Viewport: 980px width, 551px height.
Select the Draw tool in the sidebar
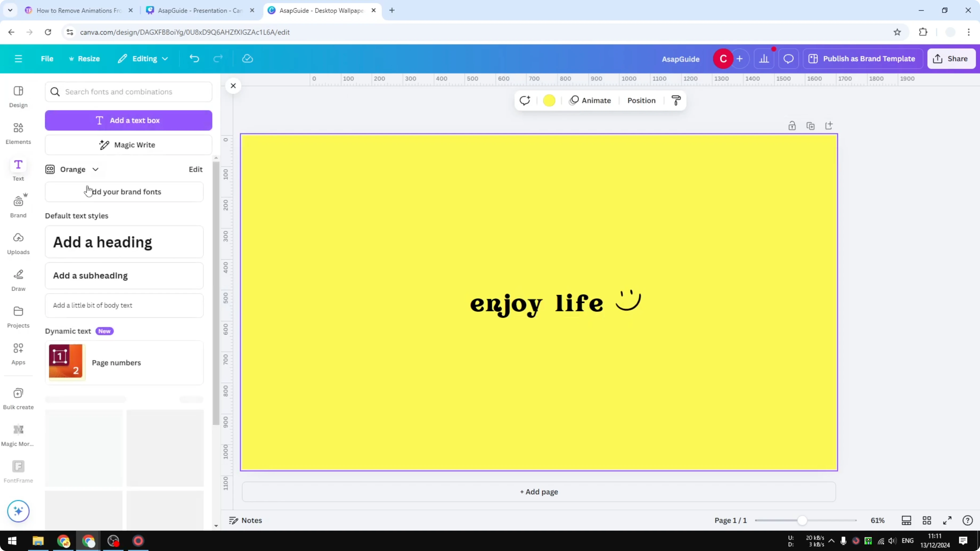click(x=18, y=279)
